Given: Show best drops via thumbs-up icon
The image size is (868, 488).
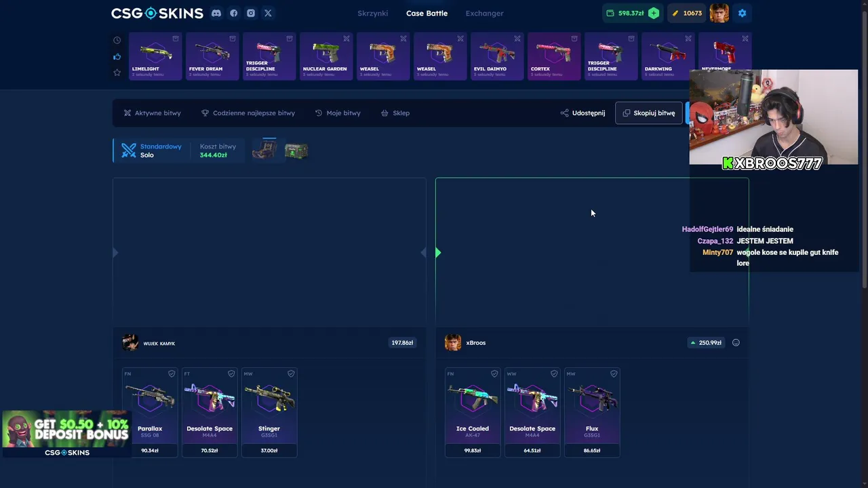Looking at the screenshot, I should click(x=117, y=56).
